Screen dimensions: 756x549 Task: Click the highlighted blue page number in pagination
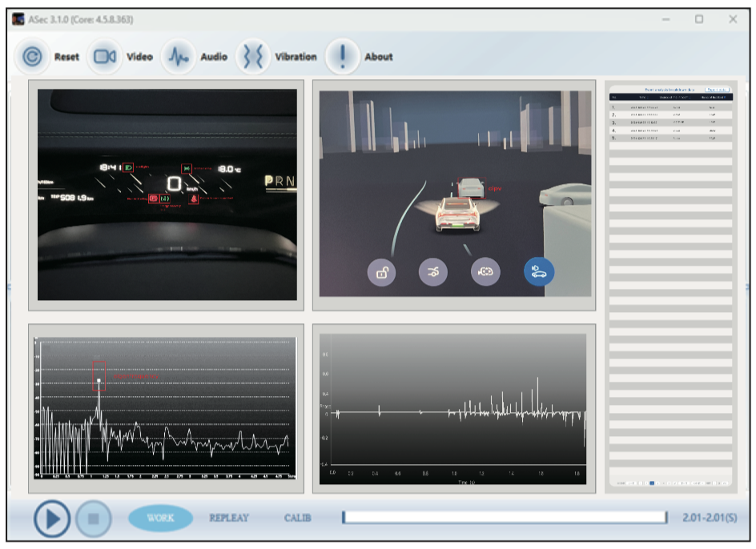[x=652, y=483]
